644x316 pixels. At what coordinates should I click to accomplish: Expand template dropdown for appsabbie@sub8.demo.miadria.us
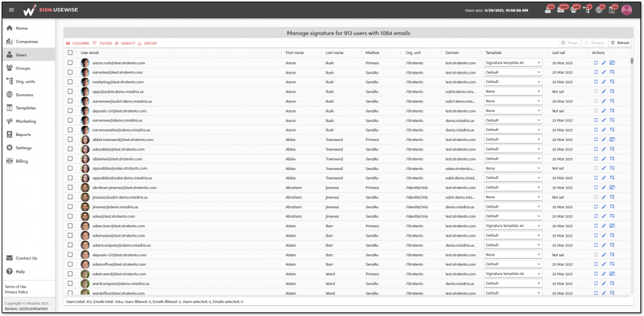pyautogui.click(x=513, y=178)
